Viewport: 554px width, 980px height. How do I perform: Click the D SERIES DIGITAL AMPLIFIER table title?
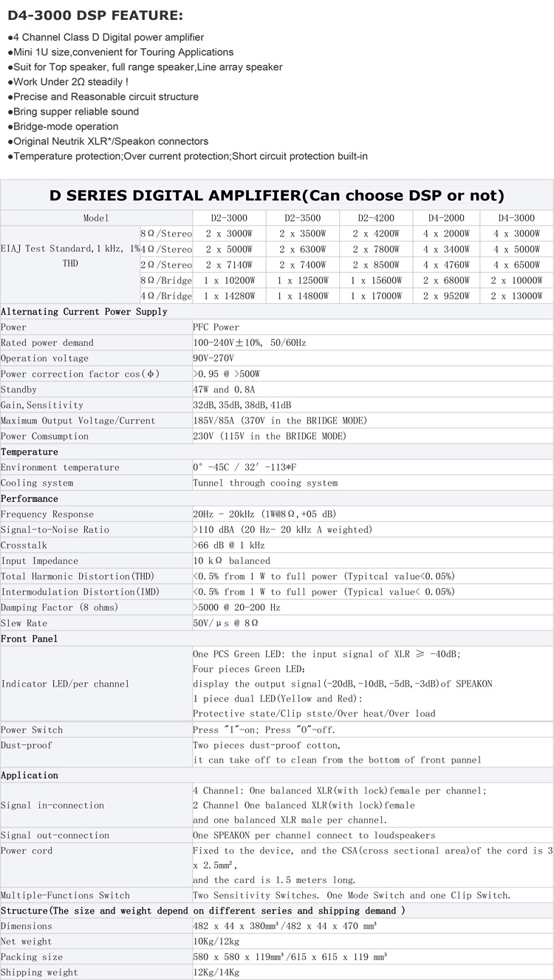pyautogui.click(x=276, y=195)
